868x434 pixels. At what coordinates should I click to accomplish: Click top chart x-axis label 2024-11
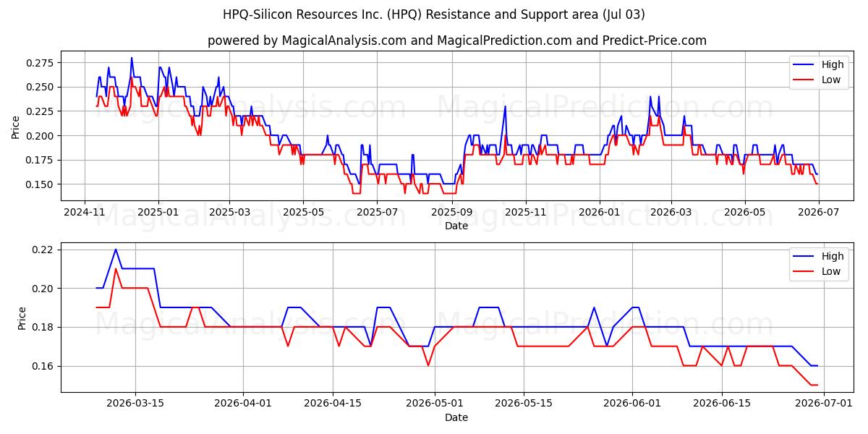click(x=85, y=212)
